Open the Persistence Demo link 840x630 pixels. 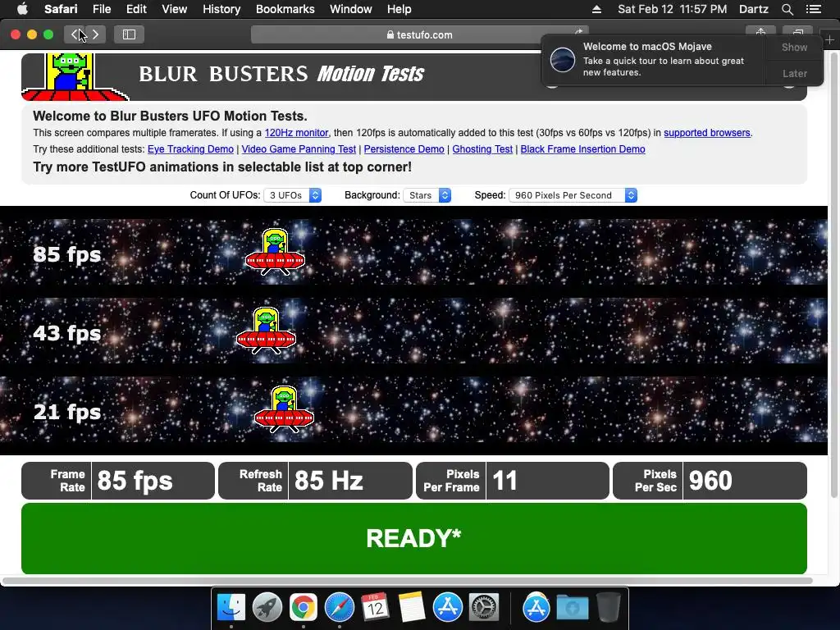tap(404, 149)
